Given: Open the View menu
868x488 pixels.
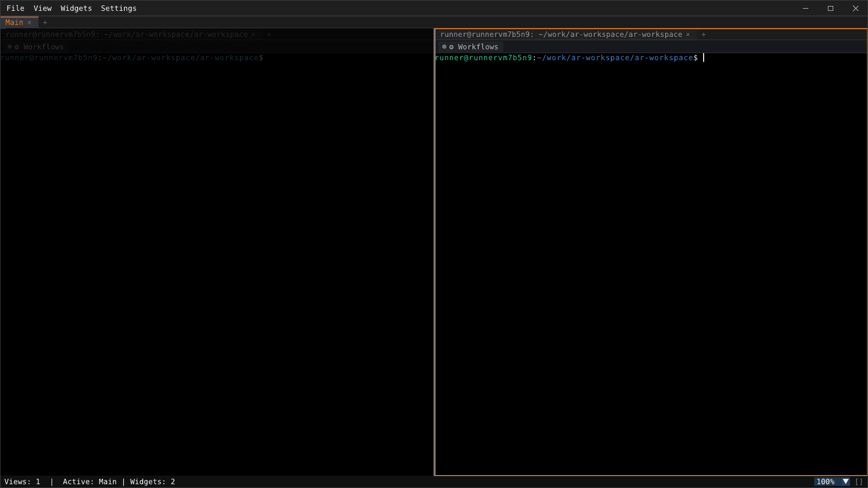Looking at the screenshot, I should click(42, 8).
